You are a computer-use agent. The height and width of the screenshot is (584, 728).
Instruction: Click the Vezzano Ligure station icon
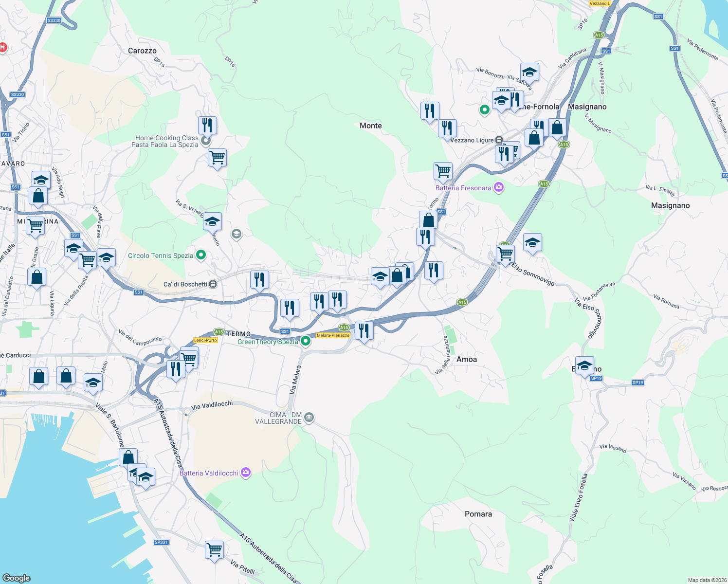(498, 139)
